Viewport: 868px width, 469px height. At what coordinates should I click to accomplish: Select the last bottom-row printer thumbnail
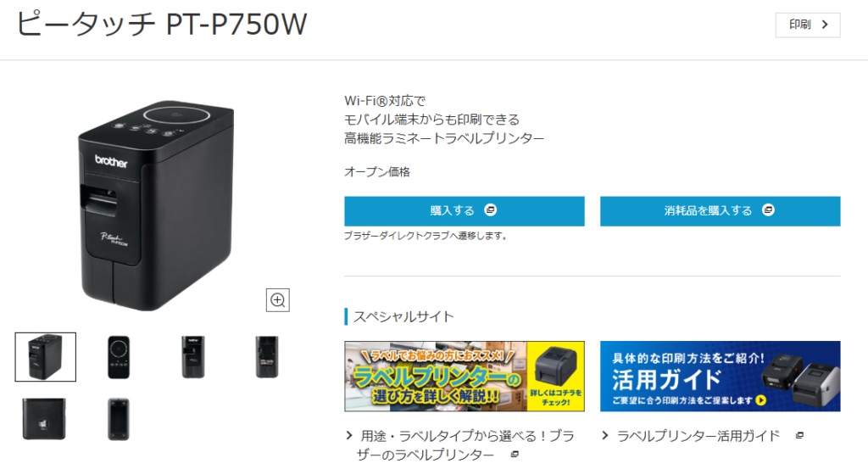[119, 419]
